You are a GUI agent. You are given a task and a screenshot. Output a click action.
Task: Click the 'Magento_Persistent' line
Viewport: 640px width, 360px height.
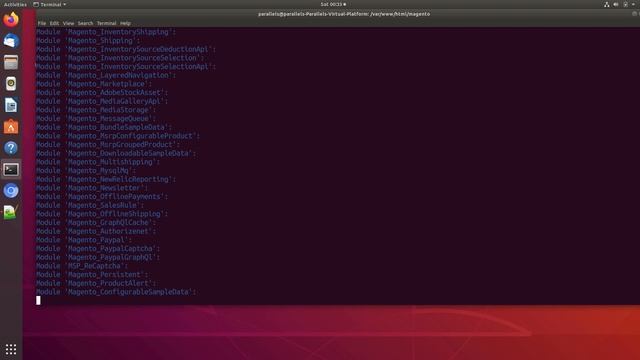point(92,275)
